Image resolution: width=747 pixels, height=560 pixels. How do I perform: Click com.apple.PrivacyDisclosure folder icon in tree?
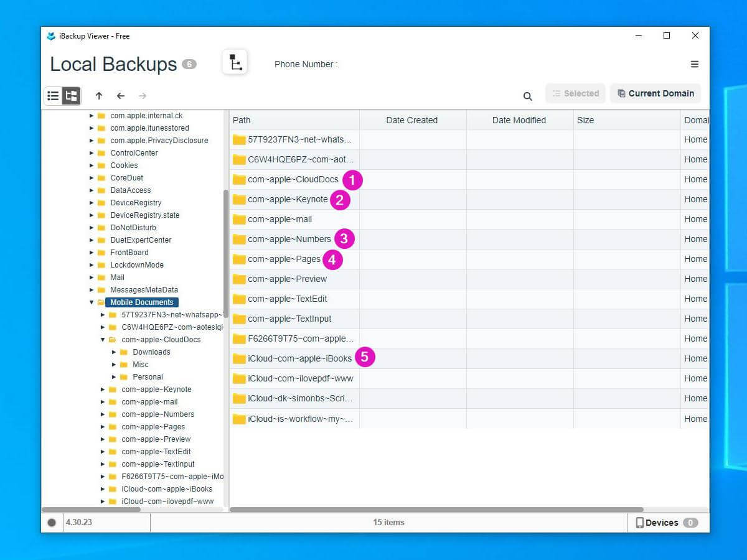point(101,141)
